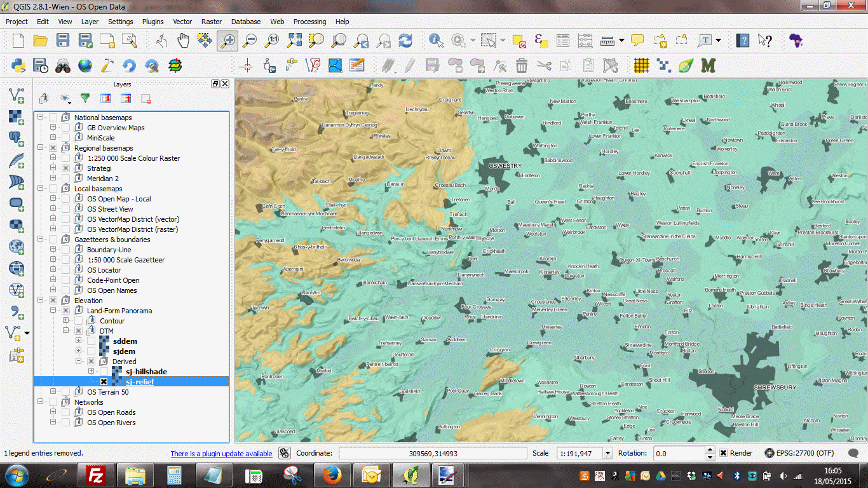Image resolution: width=868 pixels, height=488 pixels.
Task: Open Firefox from the Windows taskbar
Action: tap(332, 475)
